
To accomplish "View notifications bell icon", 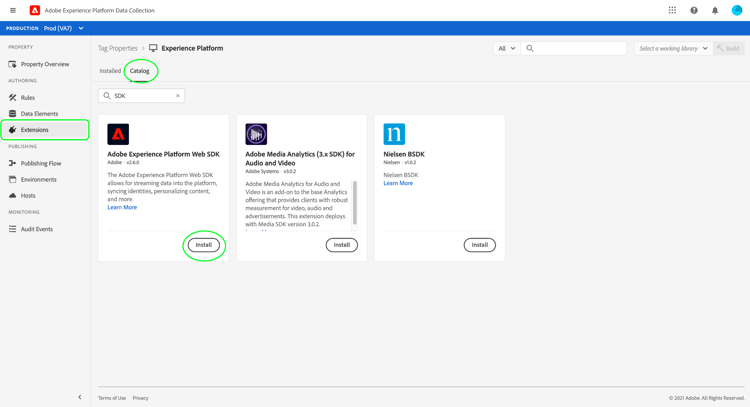I will 715,10.
